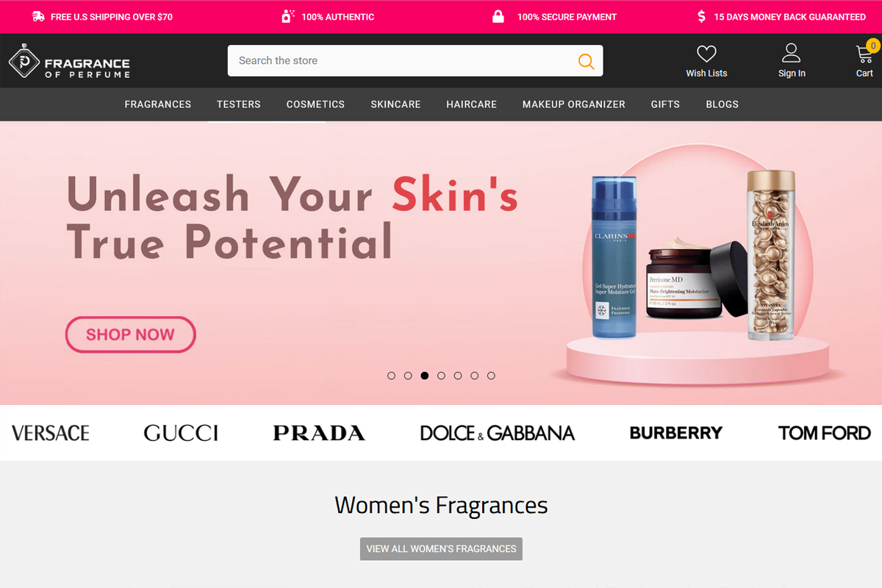Open the Skincare menu
Screen dimensions: 882x588
[395, 104]
